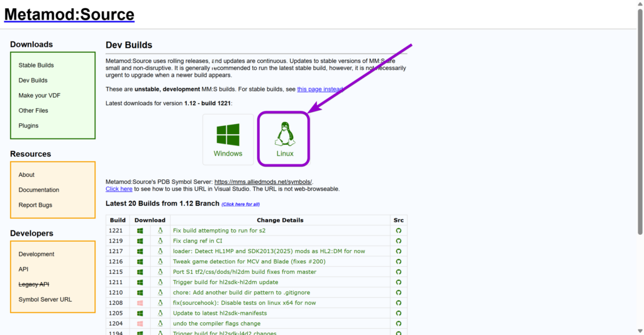Download Linux build 1219
Image resolution: width=644 pixels, height=335 pixels.
[x=160, y=241]
